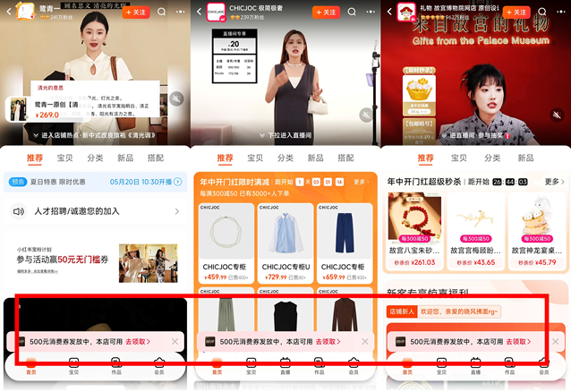Open 首页 in CHICJOC shop bottom bar
This screenshot has height=392, width=571.
point(217,366)
